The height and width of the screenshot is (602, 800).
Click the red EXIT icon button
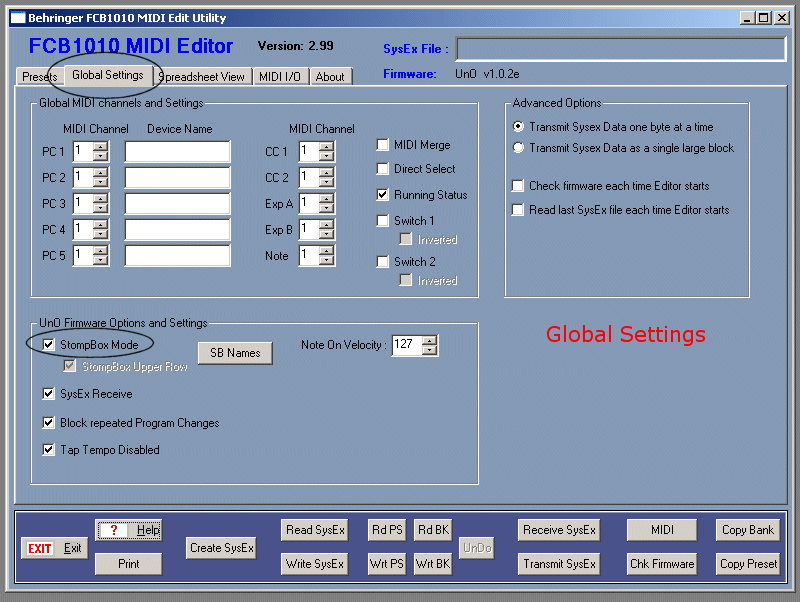pyautogui.click(x=55, y=548)
